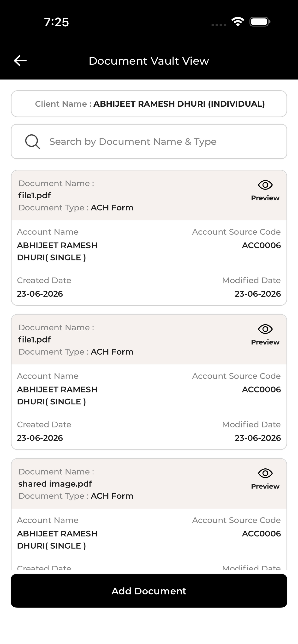Tap the 7:25 clock in status bar
Image resolution: width=298 pixels, height=644 pixels.
tap(57, 22)
